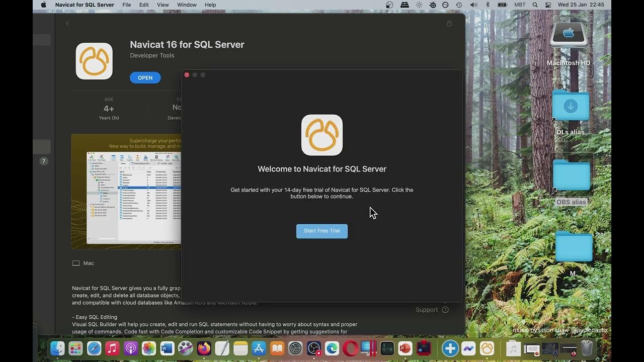Image resolution: width=644 pixels, height=362 pixels.
Task: Click the Mac compatibility label
Action: point(84,263)
